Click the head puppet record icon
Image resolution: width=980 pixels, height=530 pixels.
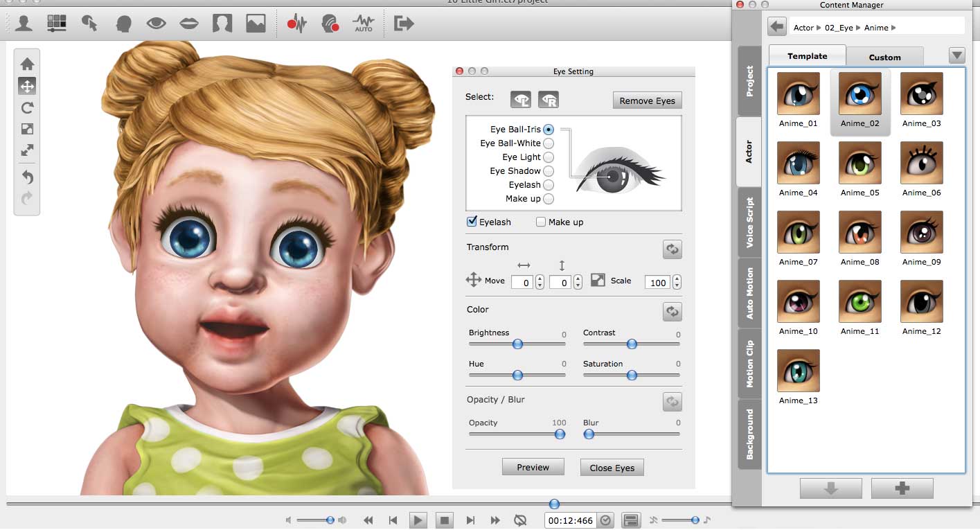(330, 24)
